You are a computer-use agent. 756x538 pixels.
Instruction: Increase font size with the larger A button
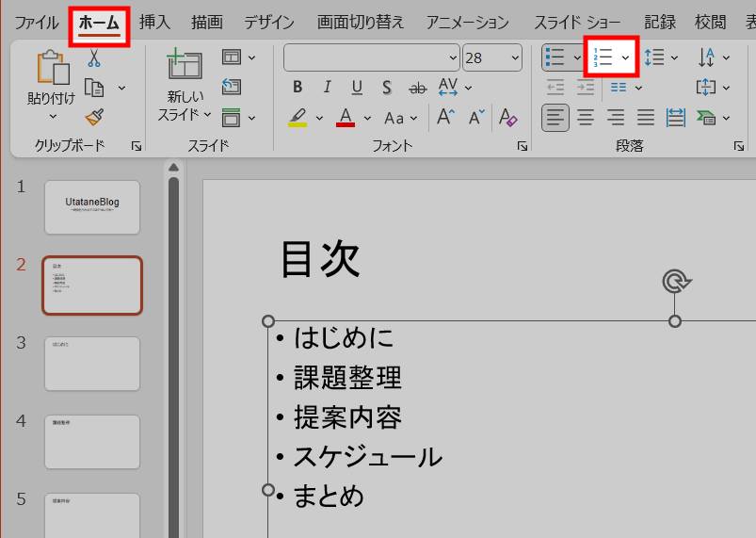[x=445, y=117]
